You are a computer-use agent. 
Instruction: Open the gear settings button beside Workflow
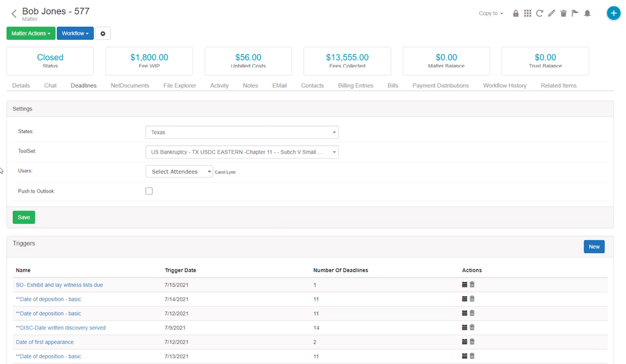103,33
